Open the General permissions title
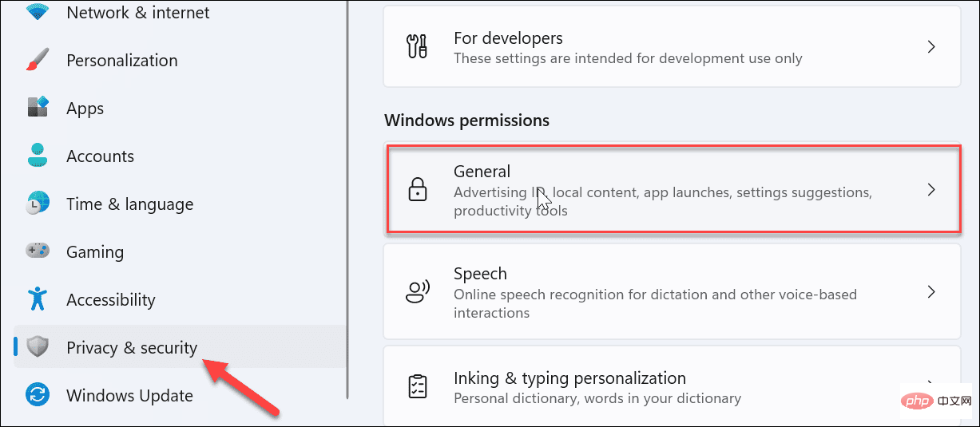Screen dimensions: 980x427 tap(482, 171)
